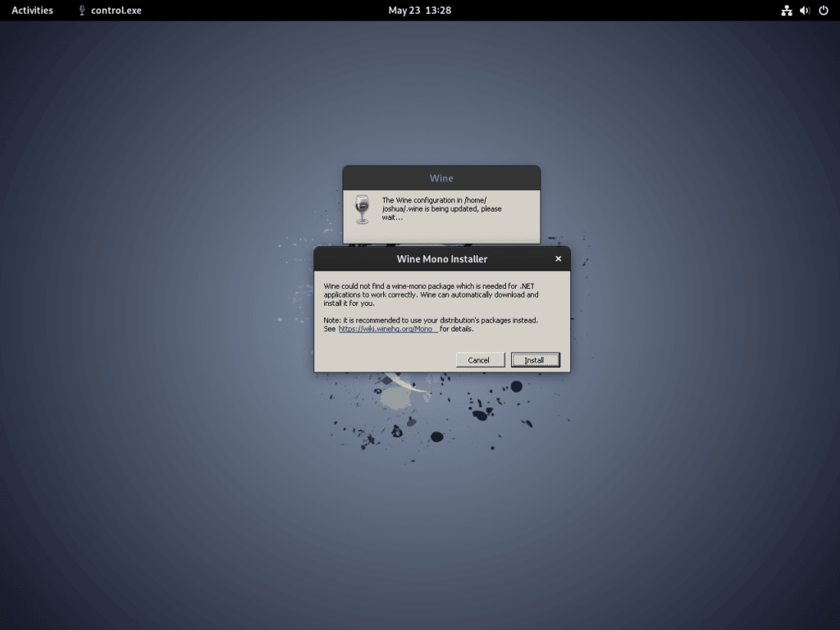
Task: Click the Wine Mono Installer title bar
Action: [x=435, y=258]
